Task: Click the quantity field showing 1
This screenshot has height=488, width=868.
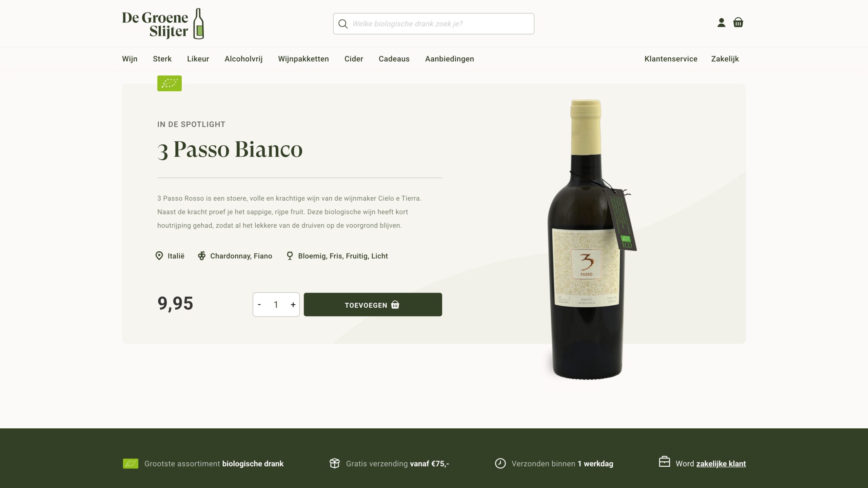Action: pyautogui.click(x=276, y=304)
